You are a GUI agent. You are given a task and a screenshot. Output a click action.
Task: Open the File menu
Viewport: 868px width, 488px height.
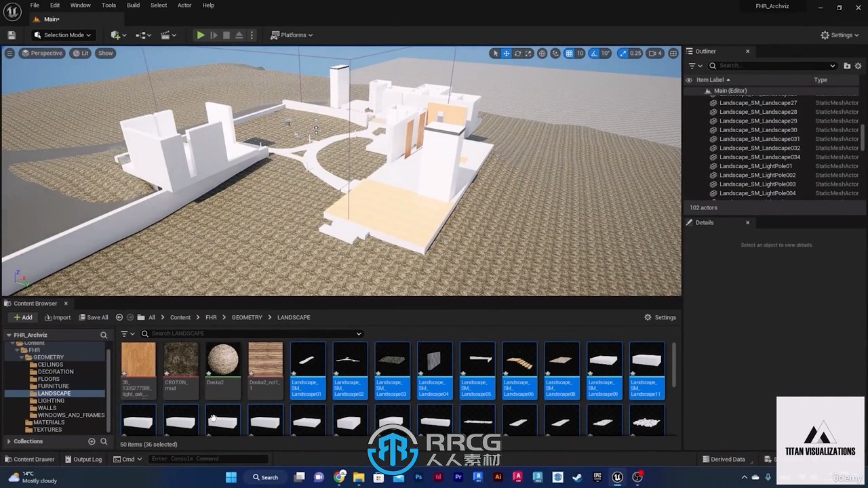click(35, 5)
